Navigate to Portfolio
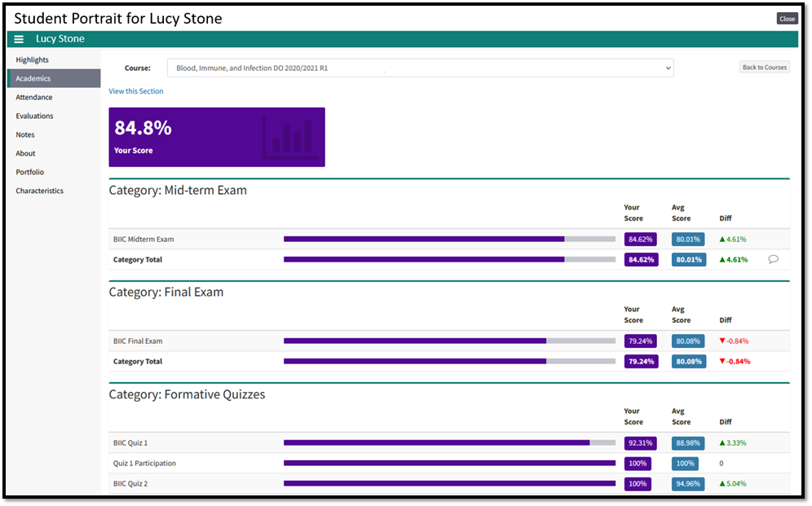The width and height of the screenshot is (812, 506). [29, 172]
